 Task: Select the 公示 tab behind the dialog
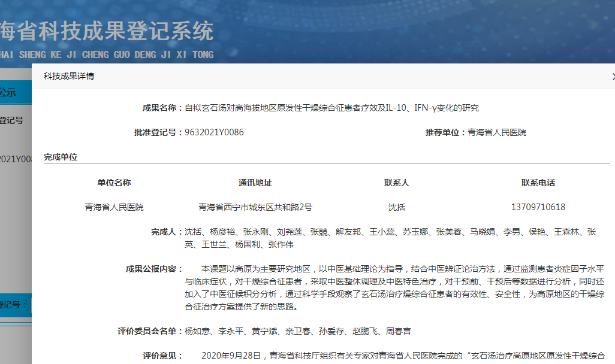8,93
